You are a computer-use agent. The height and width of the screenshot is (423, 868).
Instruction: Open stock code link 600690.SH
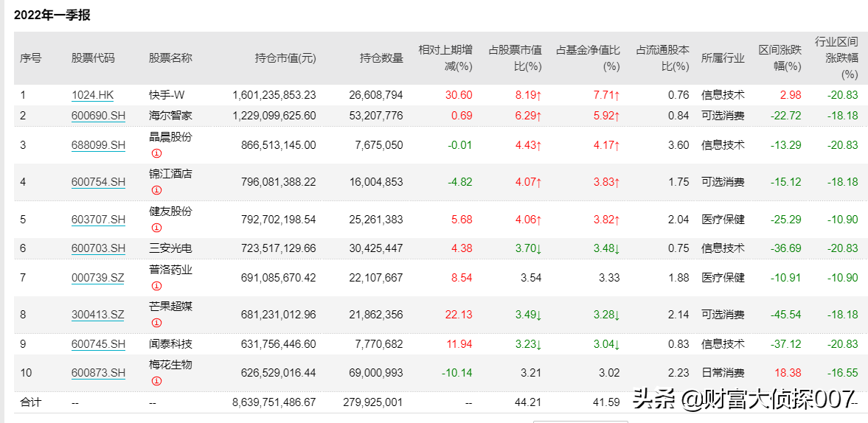[99, 116]
